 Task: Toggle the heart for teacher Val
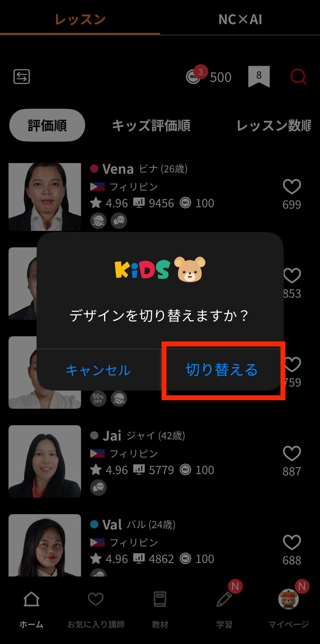pos(292,542)
